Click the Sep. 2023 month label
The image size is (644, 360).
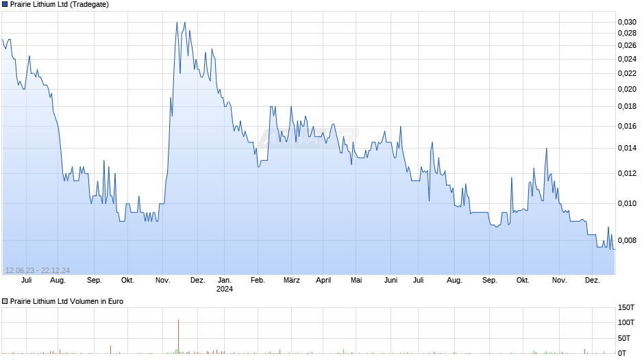click(x=94, y=281)
